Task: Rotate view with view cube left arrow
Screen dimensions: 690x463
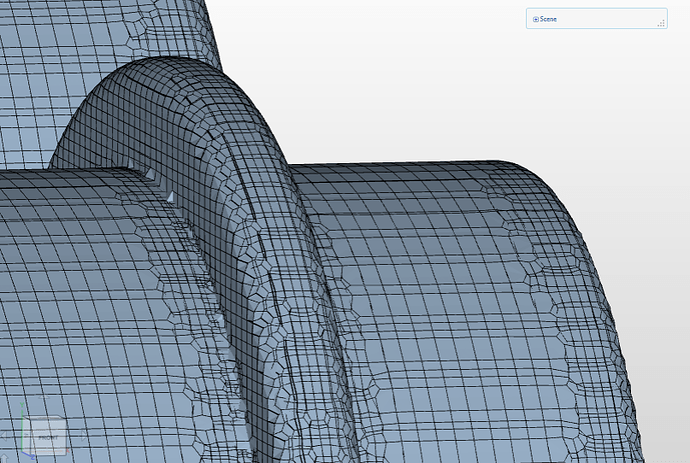Action: (x=4, y=436)
